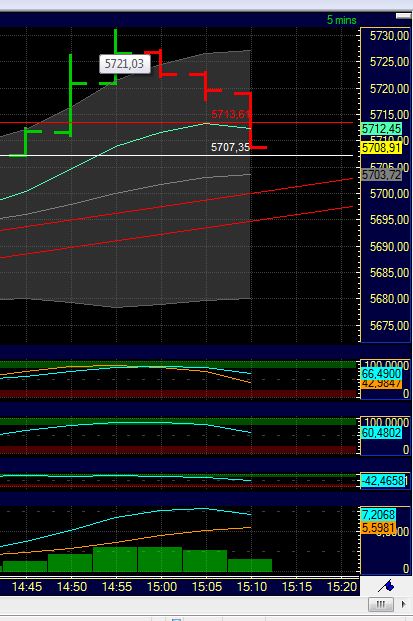Screen dimensions: 413x621
Task: Click the gray 5703,72 price tag
Action: (382, 175)
